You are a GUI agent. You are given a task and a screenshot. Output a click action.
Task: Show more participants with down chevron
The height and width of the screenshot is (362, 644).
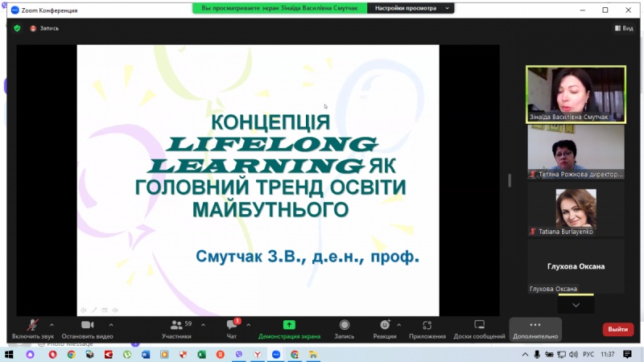point(576,305)
